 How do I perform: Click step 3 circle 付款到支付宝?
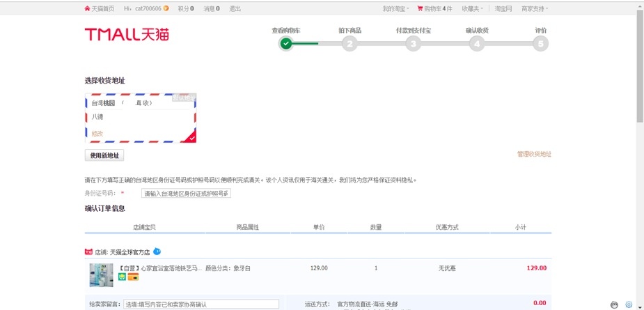click(413, 44)
